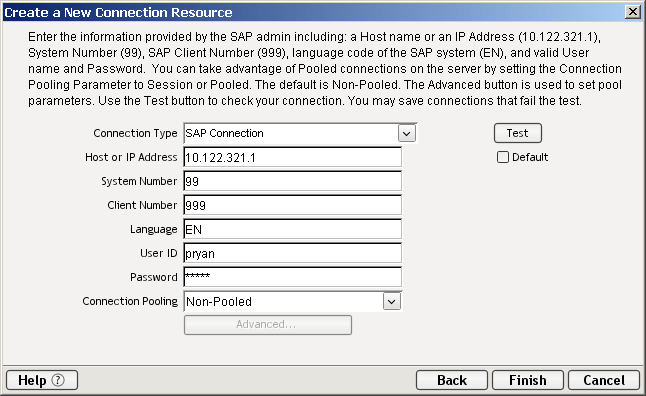Click the Password label
Viewport: 646px width, 396px height.
154,277
